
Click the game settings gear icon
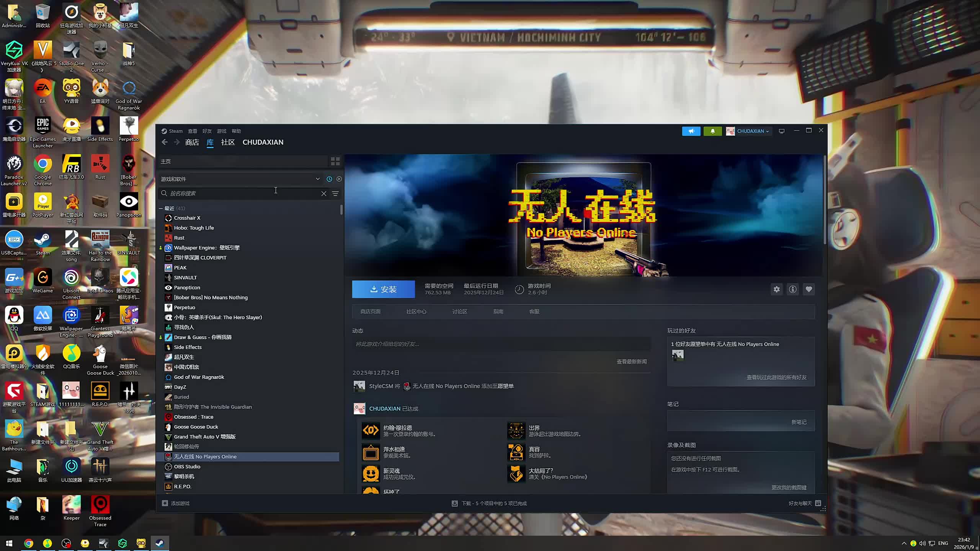776,289
